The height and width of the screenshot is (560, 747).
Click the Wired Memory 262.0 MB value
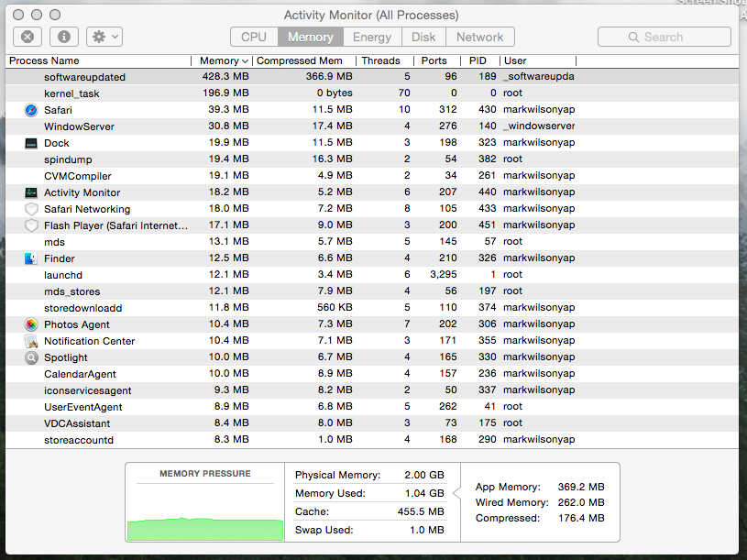[x=581, y=502]
